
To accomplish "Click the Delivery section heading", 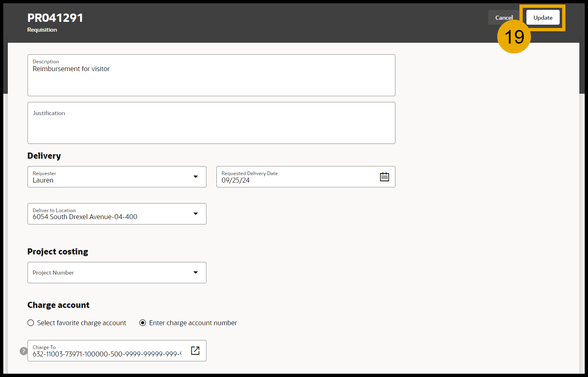I will pos(44,156).
